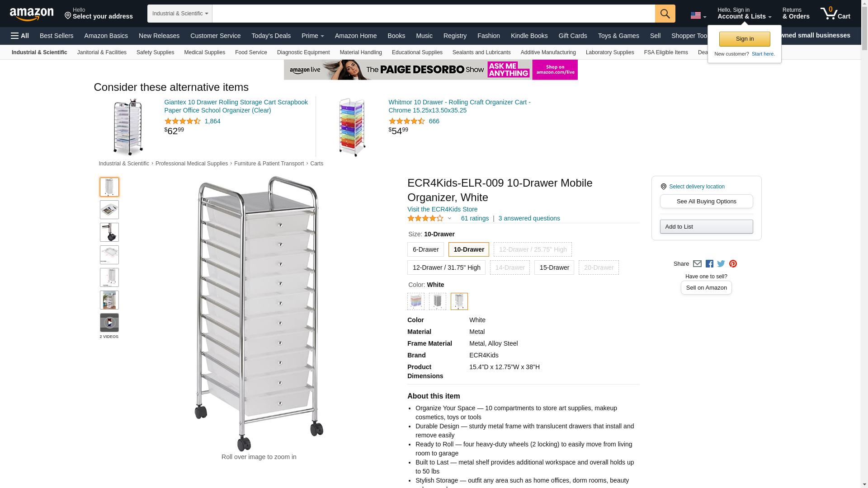
Task: Play the product video thumbnail
Action: (109, 323)
